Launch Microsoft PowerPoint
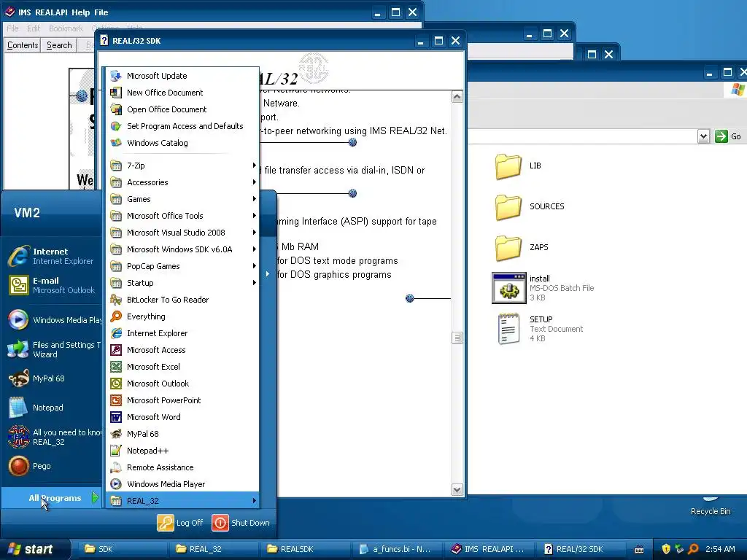The height and width of the screenshot is (560, 747). pyautogui.click(x=182, y=400)
